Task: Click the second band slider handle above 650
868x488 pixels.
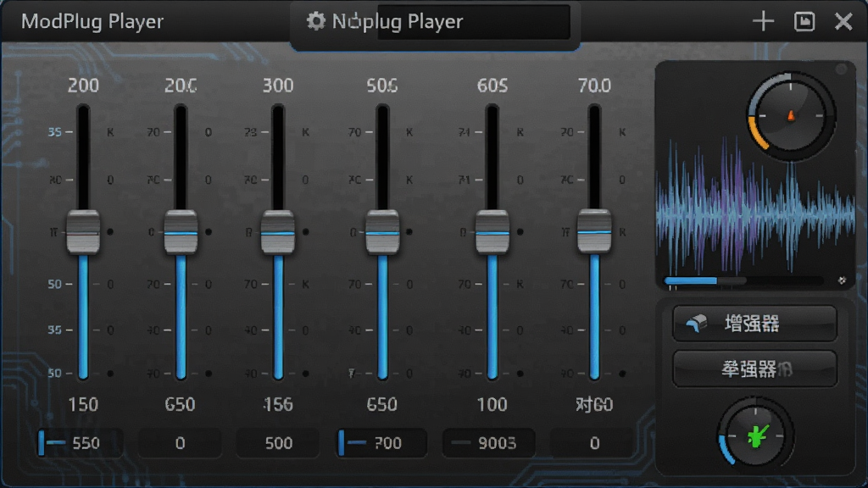Action: click(x=181, y=232)
